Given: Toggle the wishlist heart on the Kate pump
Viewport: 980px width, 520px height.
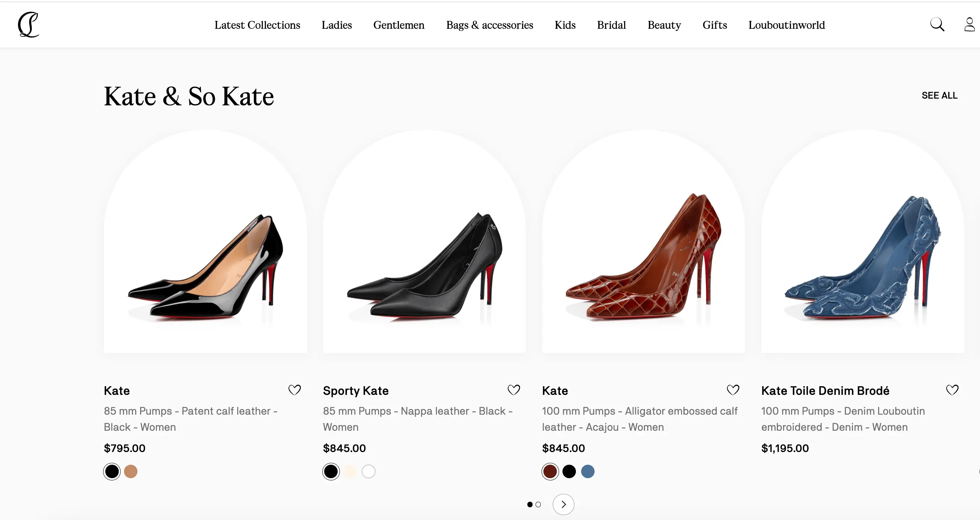Looking at the screenshot, I should pos(294,390).
